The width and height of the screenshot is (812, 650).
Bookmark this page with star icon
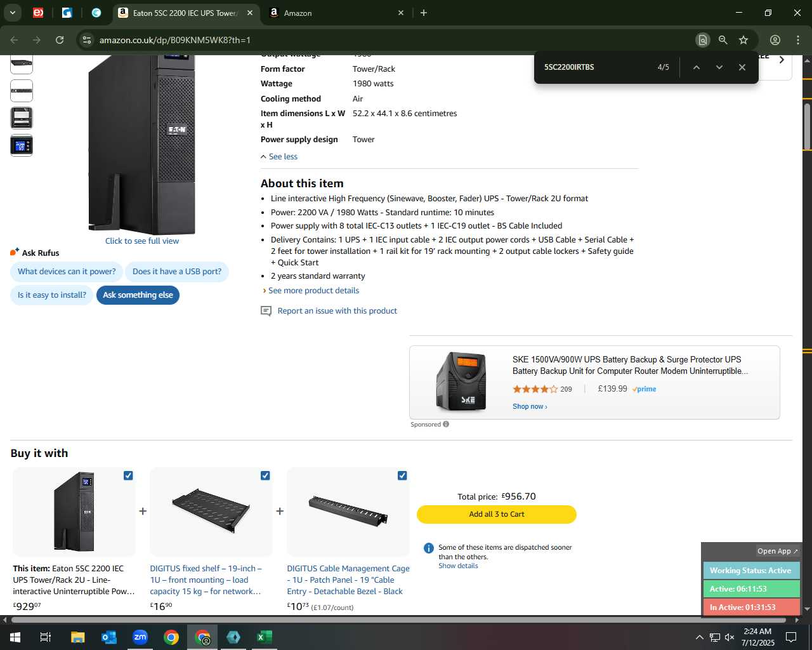(743, 40)
